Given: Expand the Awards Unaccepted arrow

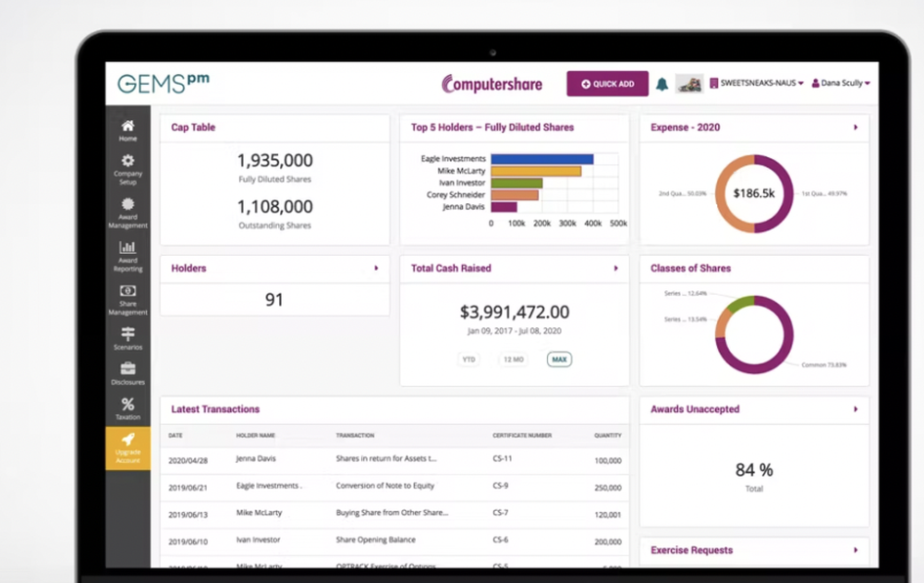Looking at the screenshot, I should pyautogui.click(x=856, y=409).
